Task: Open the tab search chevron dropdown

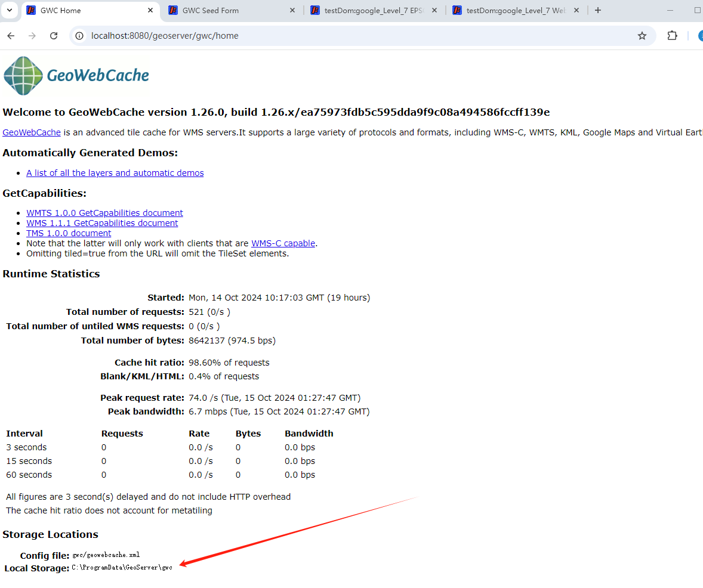Action: click(x=10, y=10)
